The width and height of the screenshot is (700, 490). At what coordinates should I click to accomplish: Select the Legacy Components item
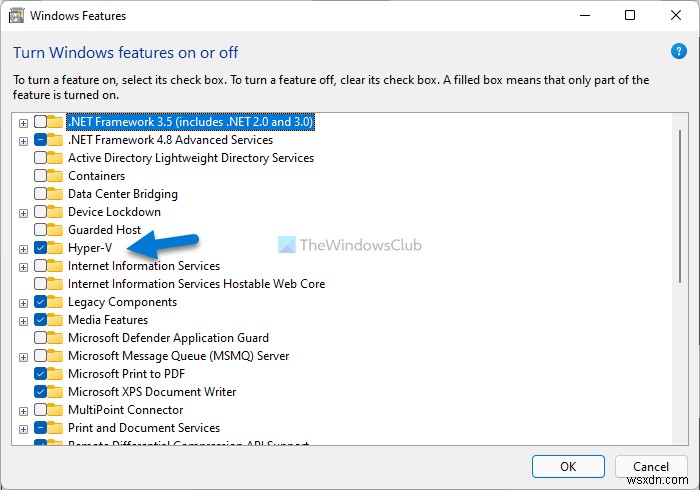pos(122,302)
